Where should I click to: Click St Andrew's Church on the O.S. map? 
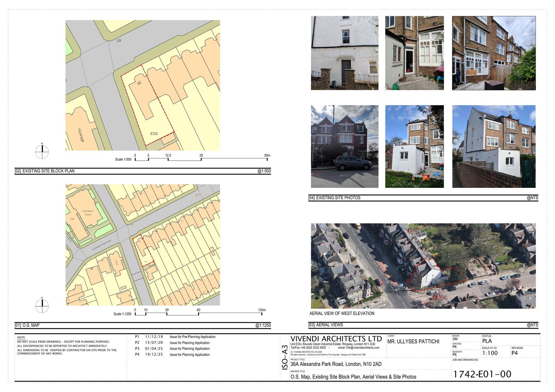pyautogui.click(x=88, y=213)
